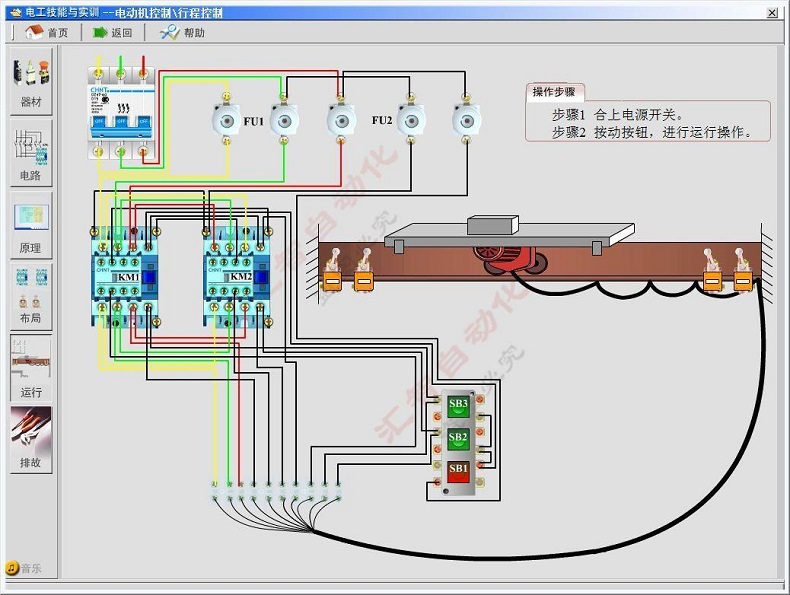The image size is (790, 595).
Task: Go back using the 返回 button
Action: 112,32
